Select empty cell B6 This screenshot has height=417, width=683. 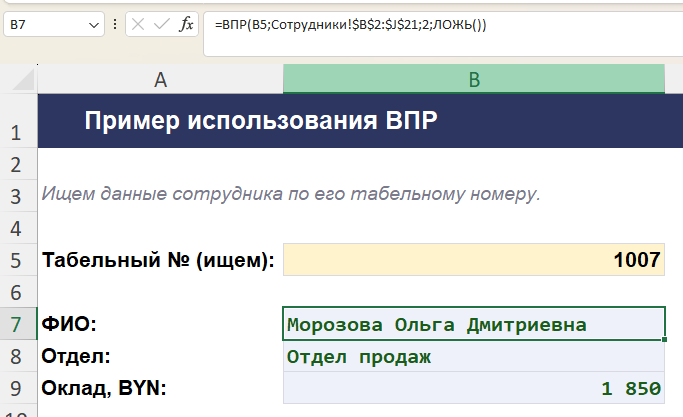point(474,292)
